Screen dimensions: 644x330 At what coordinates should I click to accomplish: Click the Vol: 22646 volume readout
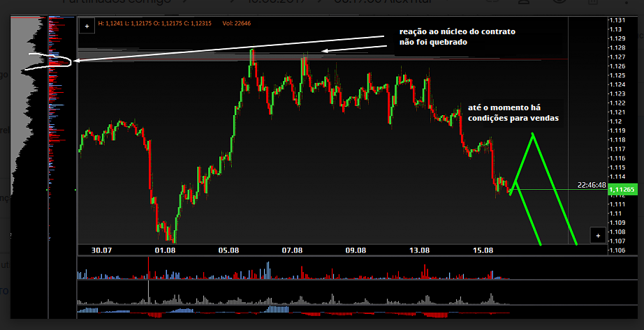click(236, 24)
